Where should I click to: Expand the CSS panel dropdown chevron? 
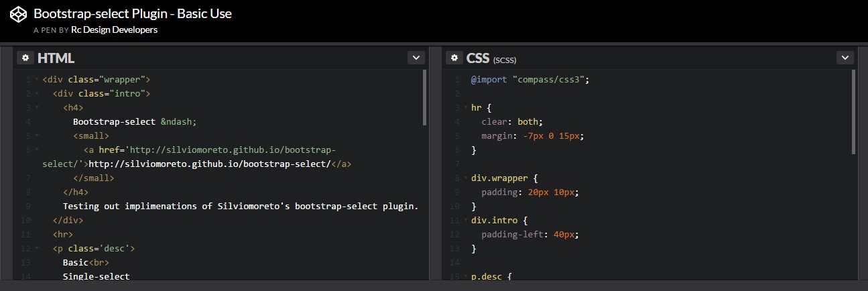(x=845, y=58)
